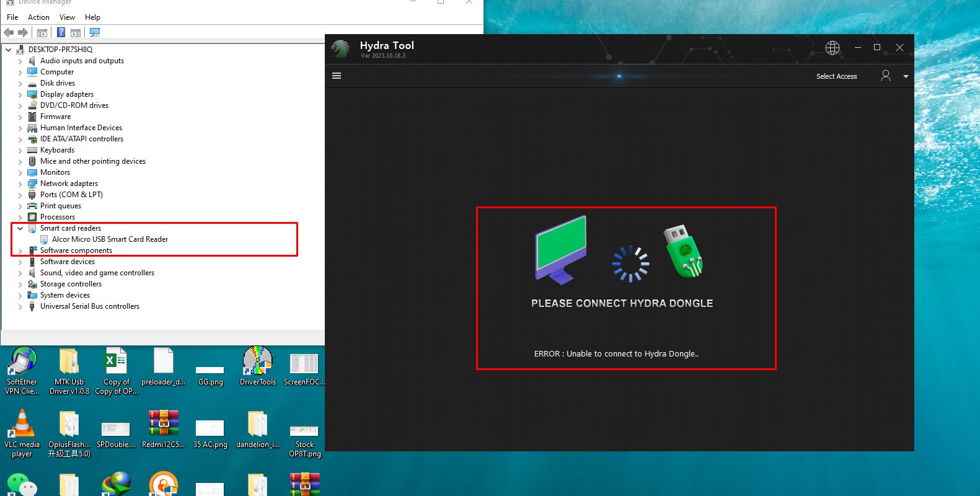The image size is (980, 496).
Task: Select the ScreenFOC image on desktop
Action: 304,370
